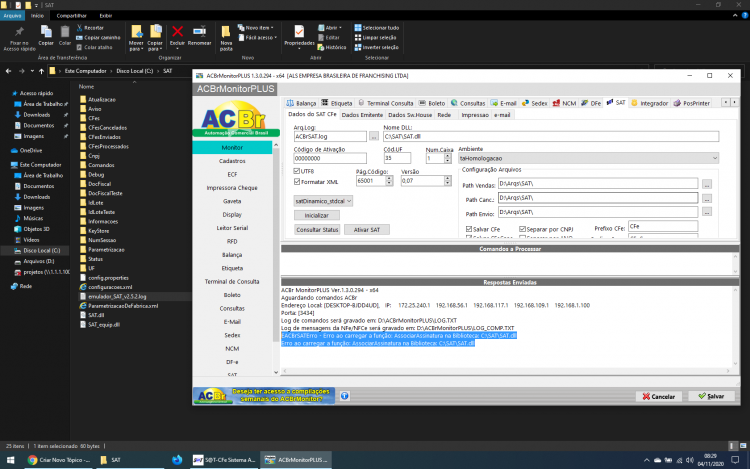The height and width of the screenshot is (469, 750).
Task: Switch to the Etiqueta tab
Action: (337, 103)
